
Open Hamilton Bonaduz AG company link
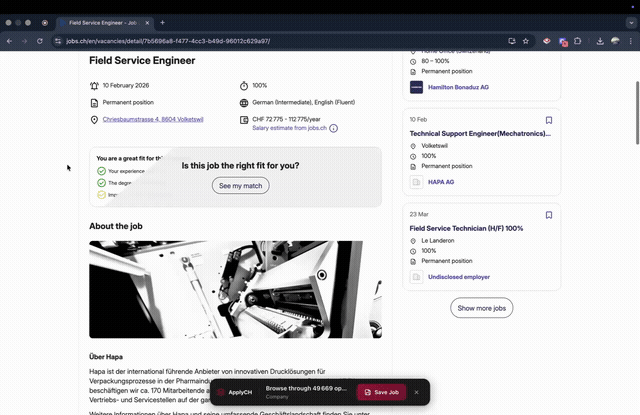457,87
